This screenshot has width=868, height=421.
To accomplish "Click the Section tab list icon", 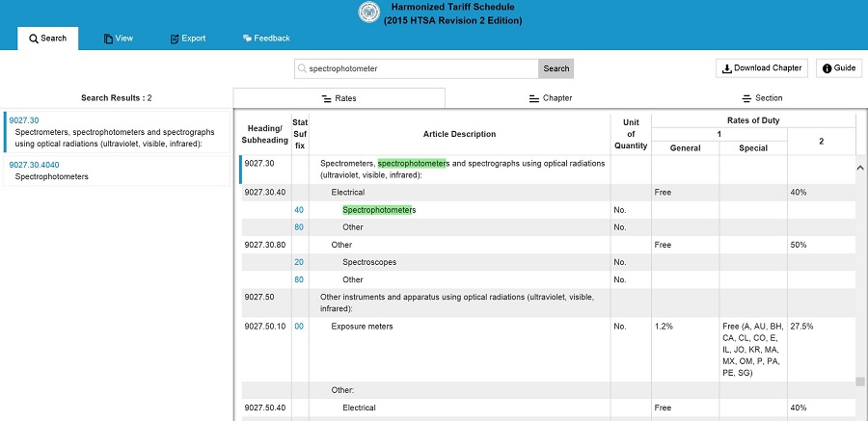I will (x=746, y=98).
